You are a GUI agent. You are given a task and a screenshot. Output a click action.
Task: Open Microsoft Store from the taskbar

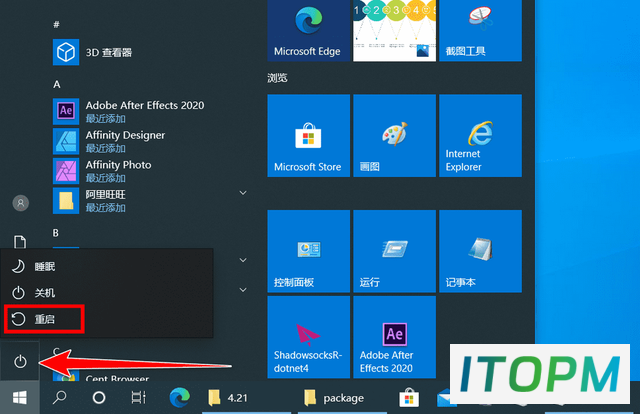[409, 397]
